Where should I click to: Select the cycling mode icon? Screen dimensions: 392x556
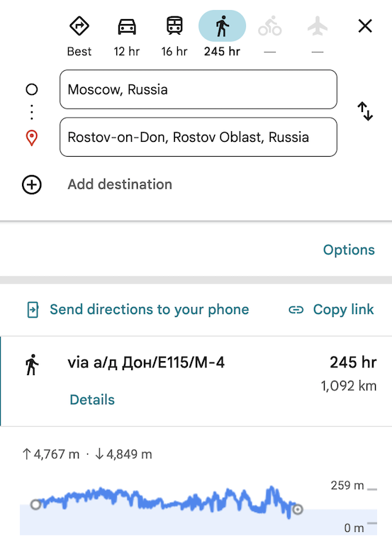coord(269,26)
